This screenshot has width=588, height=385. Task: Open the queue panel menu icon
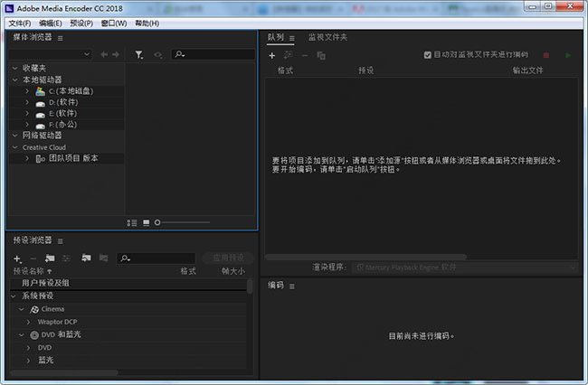(x=292, y=38)
